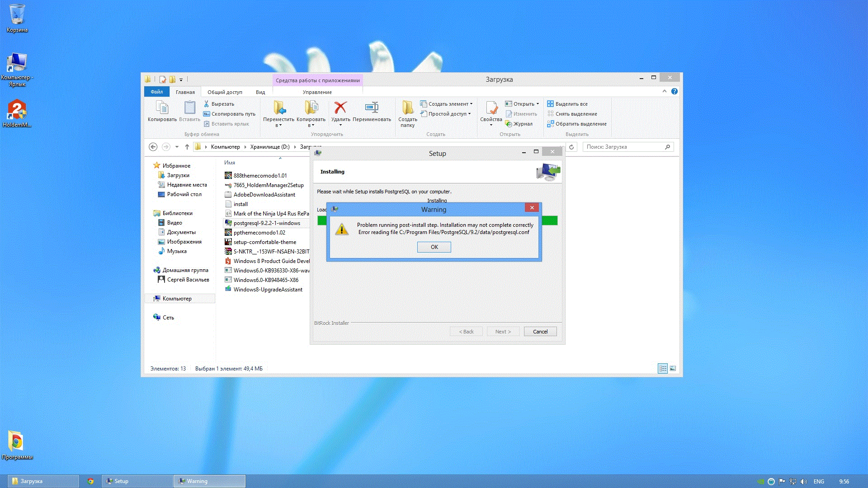
Task: Switch to large icons view in status bar
Action: click(673, 369)
